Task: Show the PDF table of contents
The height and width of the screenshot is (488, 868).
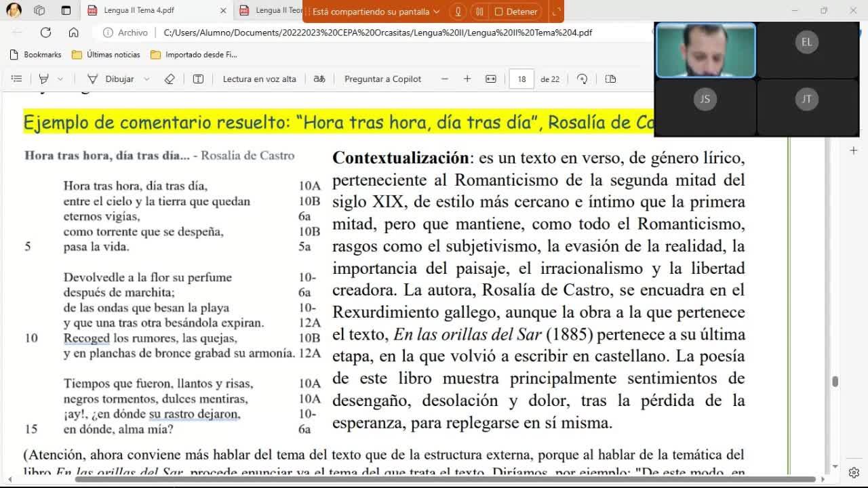Action: click(17, 79)
